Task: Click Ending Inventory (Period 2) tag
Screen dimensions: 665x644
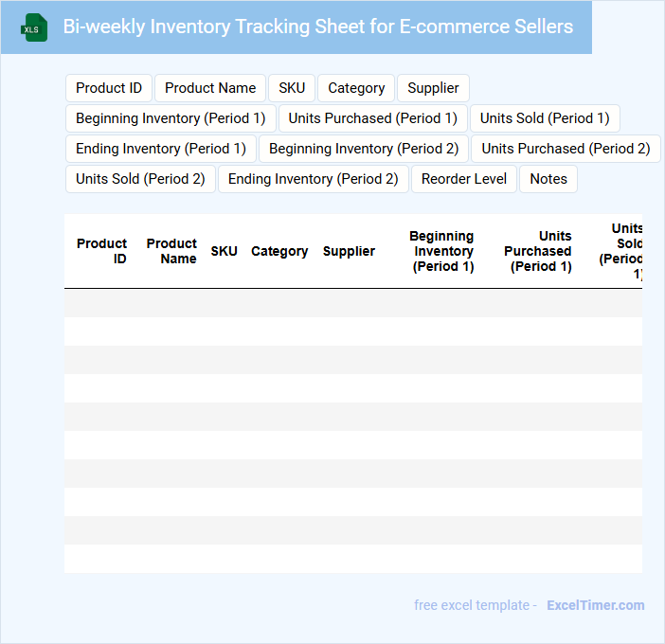Action: click(314, 179)
